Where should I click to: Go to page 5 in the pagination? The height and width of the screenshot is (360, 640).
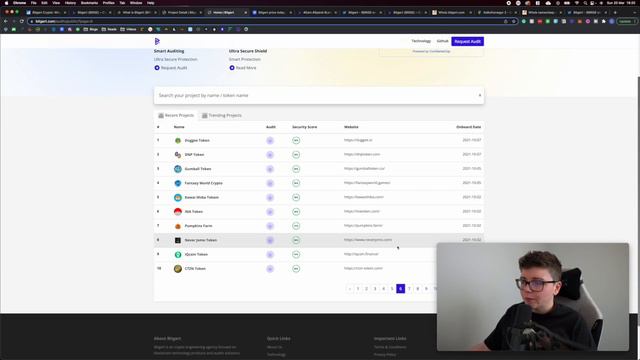point(392,289)
